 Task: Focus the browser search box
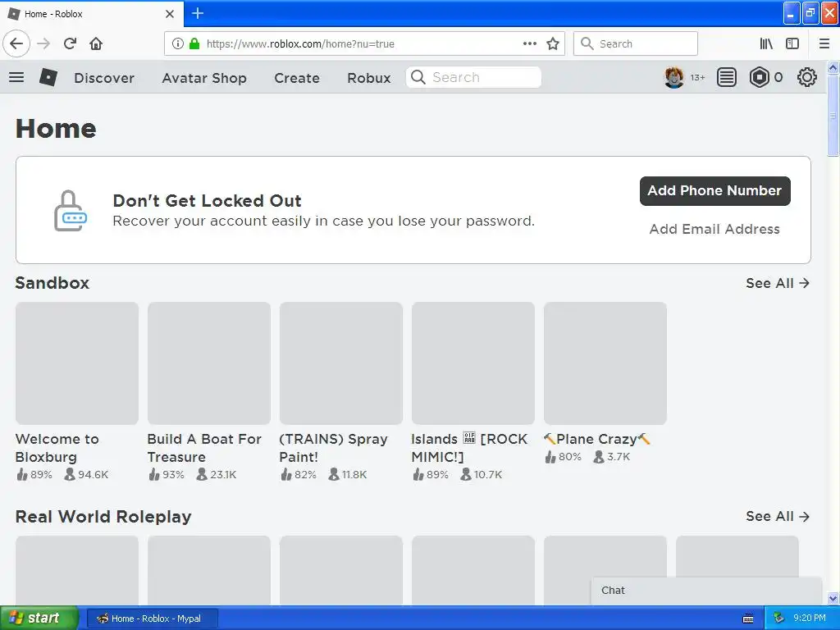point(636,44)
